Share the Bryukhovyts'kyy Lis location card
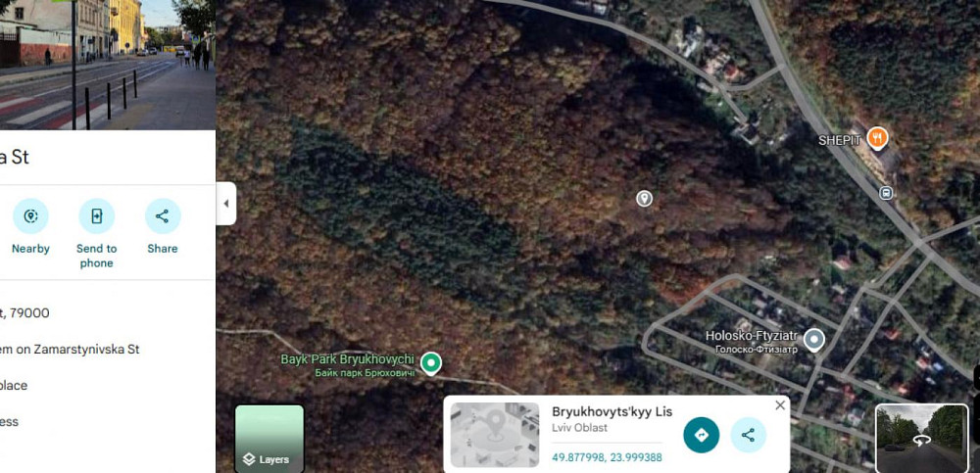 coord(748,435)
